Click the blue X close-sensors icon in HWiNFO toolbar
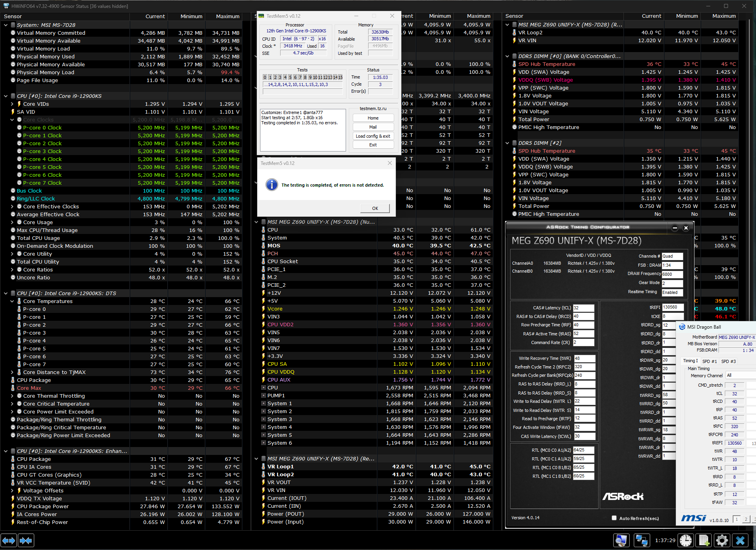Viewport: 756px width, 550px height. tap(740, 540)
